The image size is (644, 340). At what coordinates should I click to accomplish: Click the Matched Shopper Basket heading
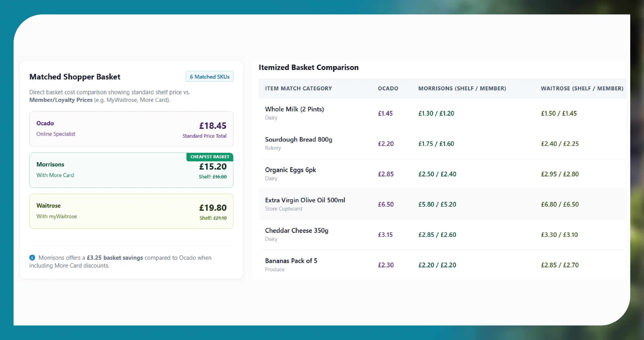point(75,77)
